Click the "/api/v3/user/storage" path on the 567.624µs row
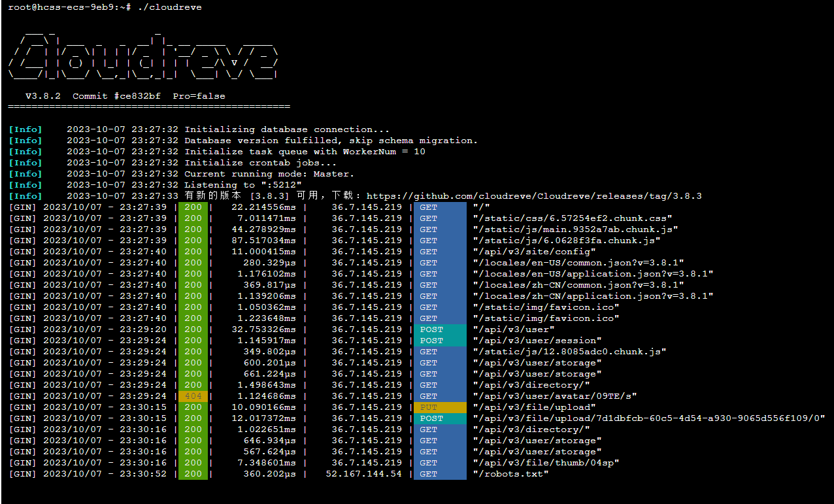Screen dimensions: 834x504 (x=537, y=452)
